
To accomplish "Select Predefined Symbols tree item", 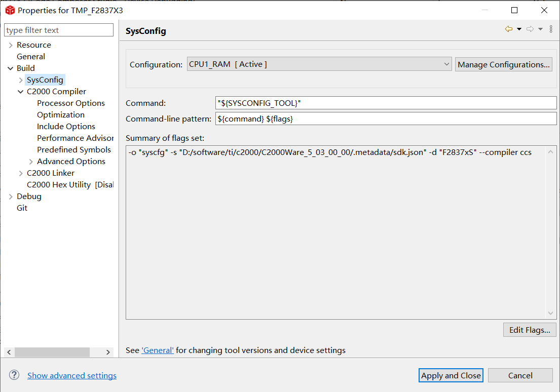I will point(73,150).
